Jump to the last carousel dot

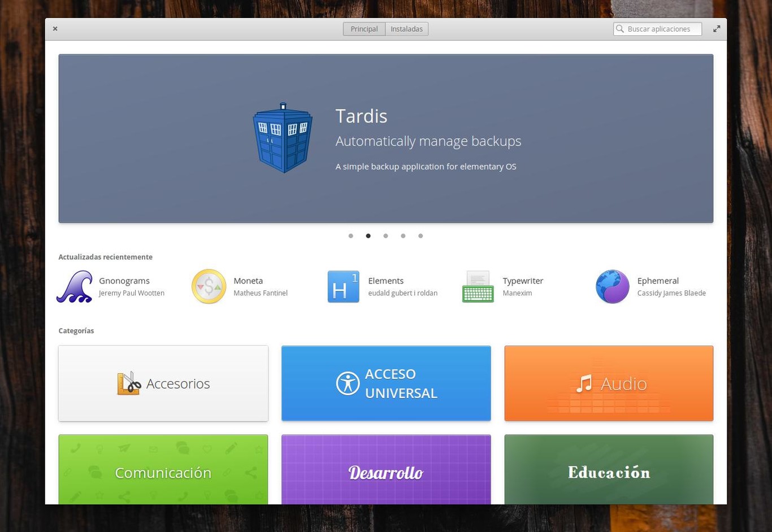pos(420,236)
